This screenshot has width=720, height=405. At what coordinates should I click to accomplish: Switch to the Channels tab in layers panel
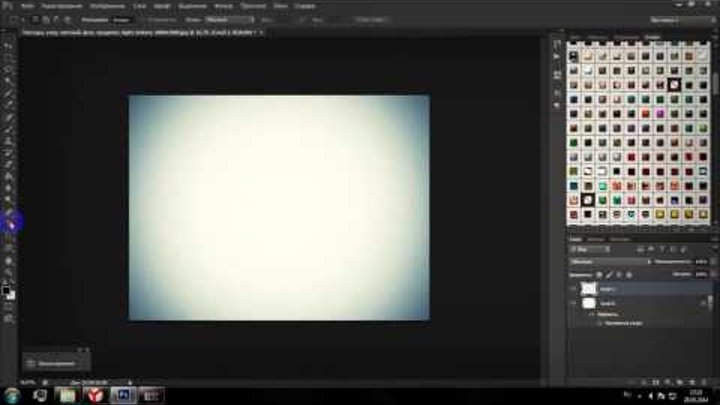coord(594,240)
